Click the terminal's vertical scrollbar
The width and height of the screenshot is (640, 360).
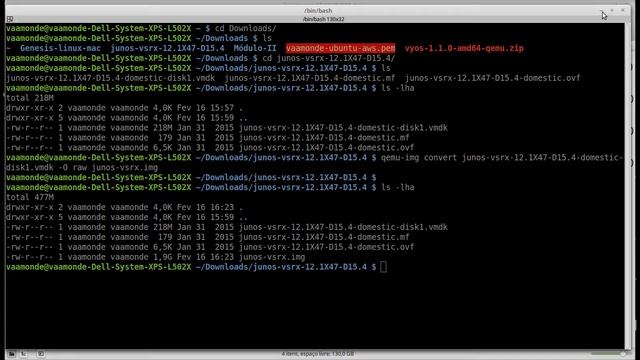pyautogui.click(x=627, y=186)
